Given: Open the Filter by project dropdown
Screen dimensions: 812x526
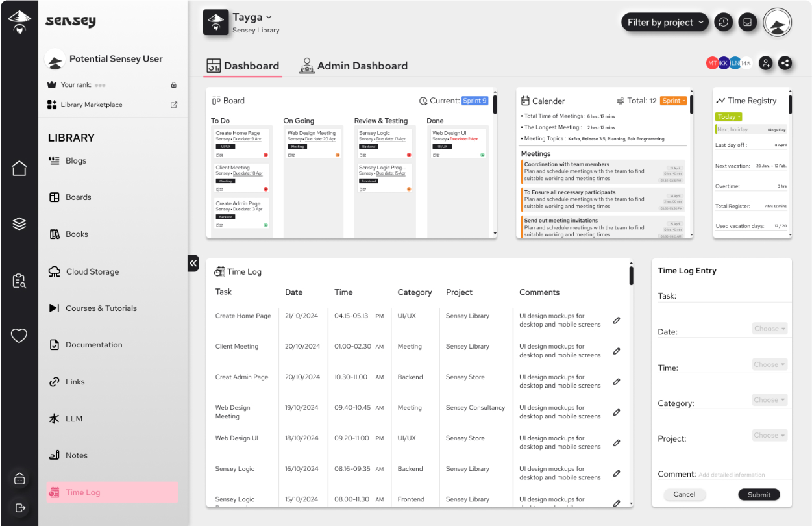Looking at the screenshot, I should click(x=665, y=22).
